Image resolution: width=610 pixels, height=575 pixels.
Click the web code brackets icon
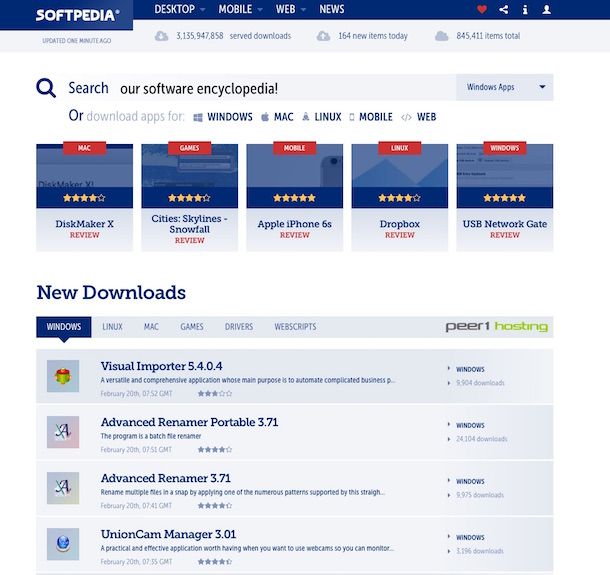406,117
